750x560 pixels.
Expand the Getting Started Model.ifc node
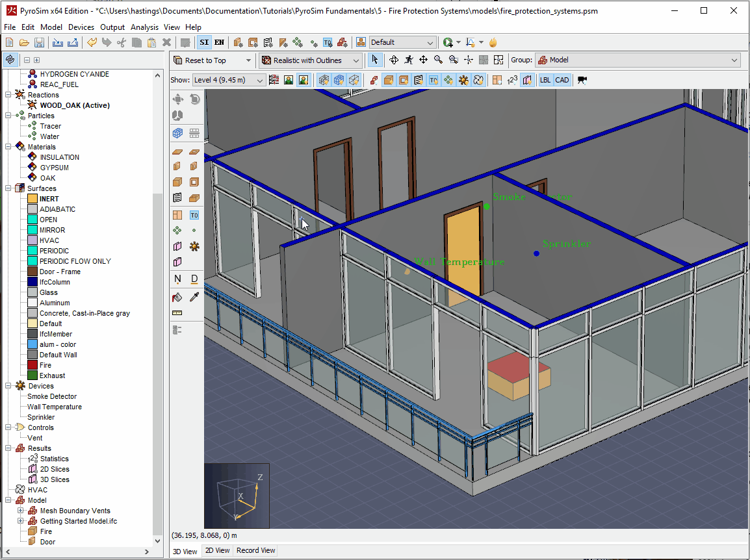point(21,521)
